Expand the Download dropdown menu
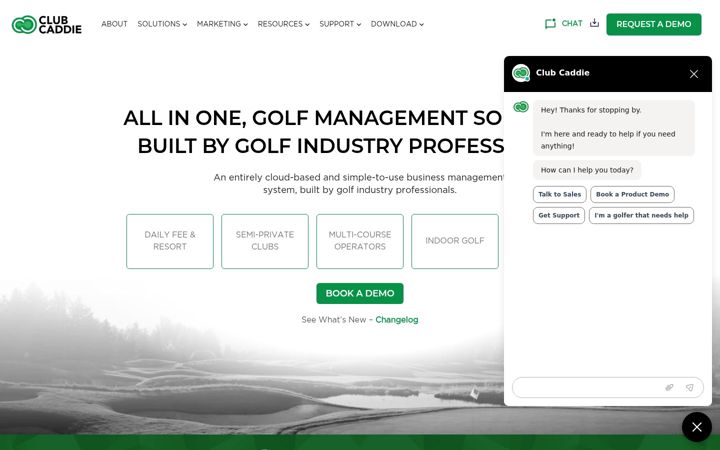 point(397,24)
